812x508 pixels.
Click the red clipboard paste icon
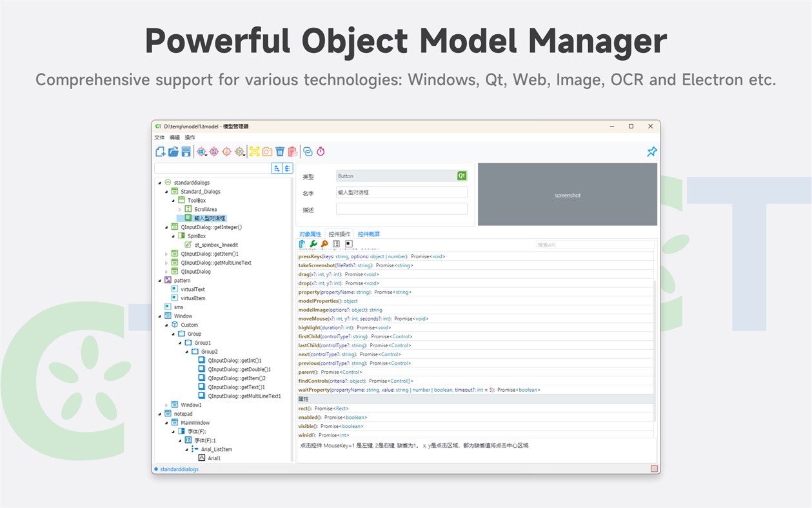[x=292, y=152]
